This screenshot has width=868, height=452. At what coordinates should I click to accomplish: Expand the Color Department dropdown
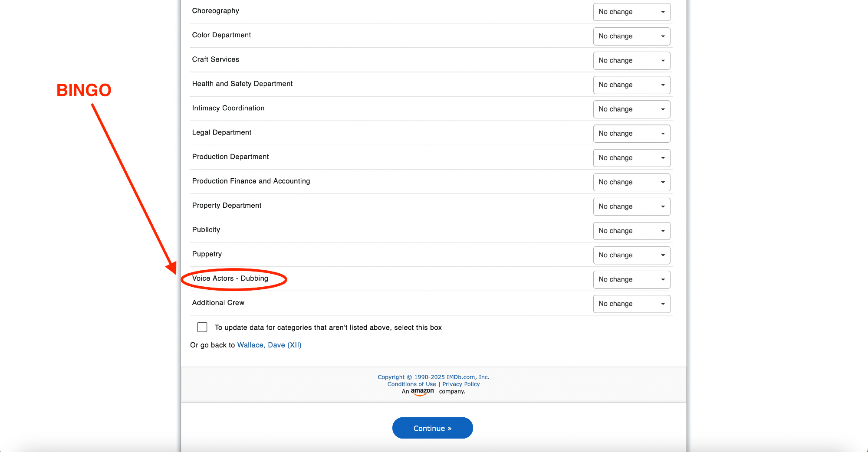coord(631,36)
